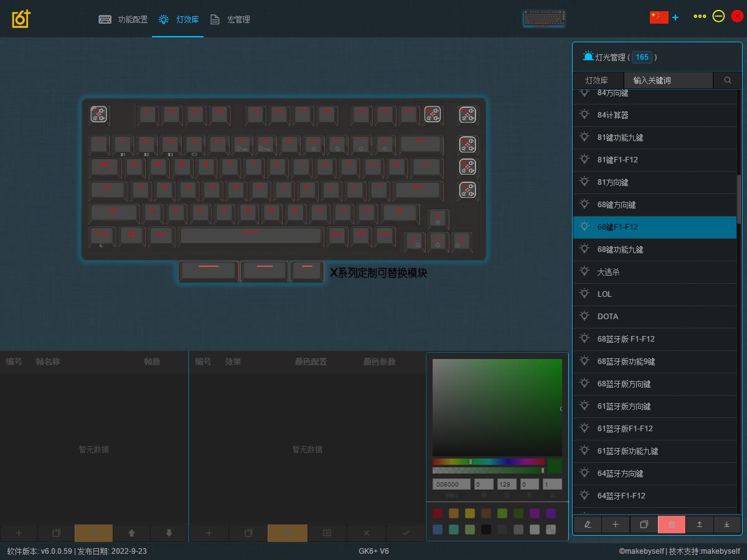Pick the dark red preset color swatch
This screenshot has width=747, height=560.
tap(438, 513)
